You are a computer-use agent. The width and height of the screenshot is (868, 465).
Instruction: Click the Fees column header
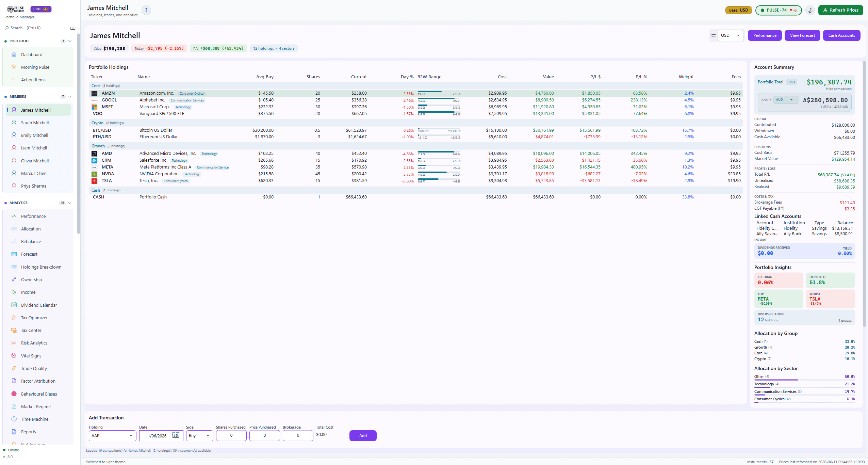[736, 77]
